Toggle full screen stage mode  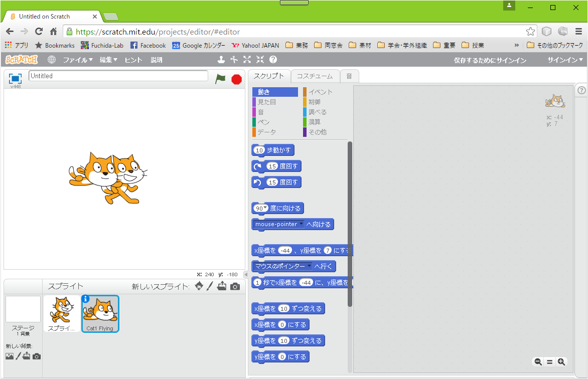click(x=15, y=79)
